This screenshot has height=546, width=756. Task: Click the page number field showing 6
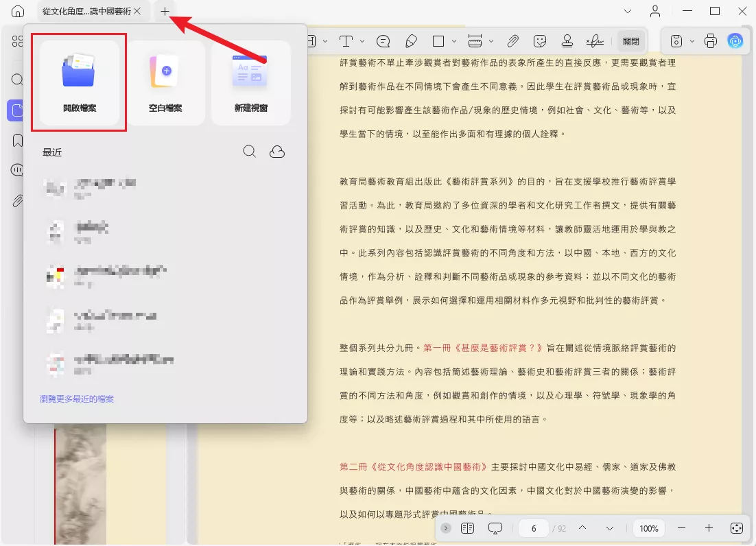click(x=534, y=529)
